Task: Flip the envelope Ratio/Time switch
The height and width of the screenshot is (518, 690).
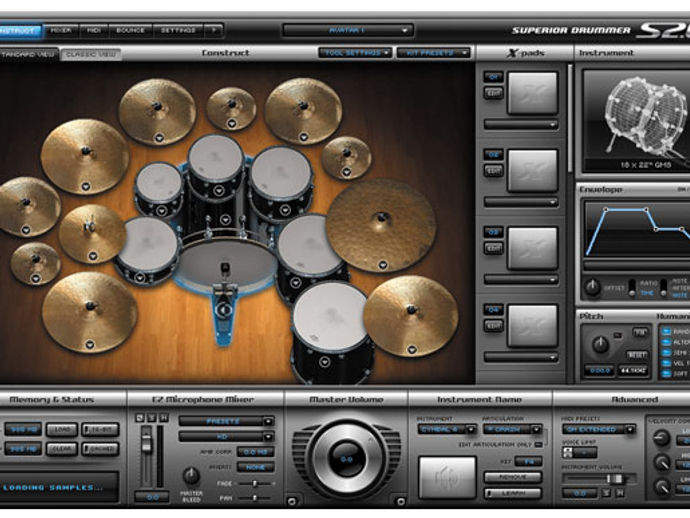Action: (x=632, y=288)
